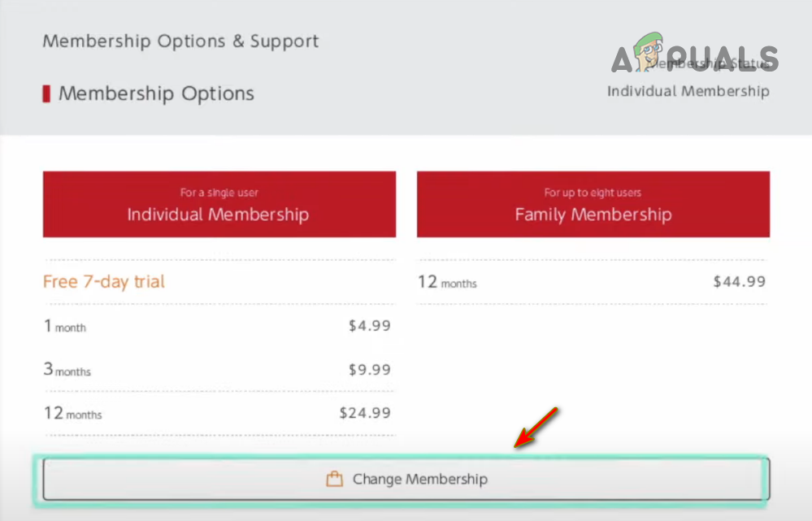Screen dimensions: 812x521
Task: Select the Family Membership red card title
Action: click(593, 215)
